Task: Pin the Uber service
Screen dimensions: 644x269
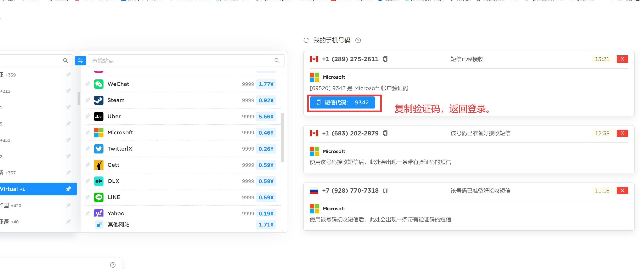Action: pos(87,116)
